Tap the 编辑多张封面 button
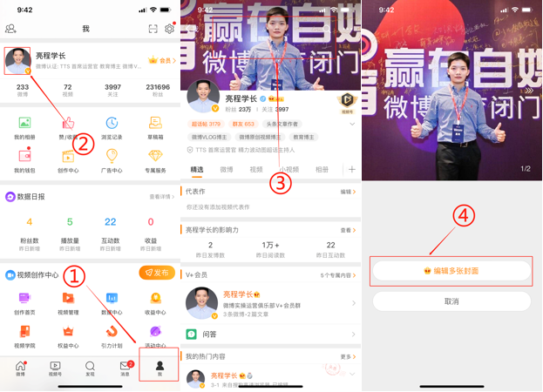 click(x=451, y=271)
